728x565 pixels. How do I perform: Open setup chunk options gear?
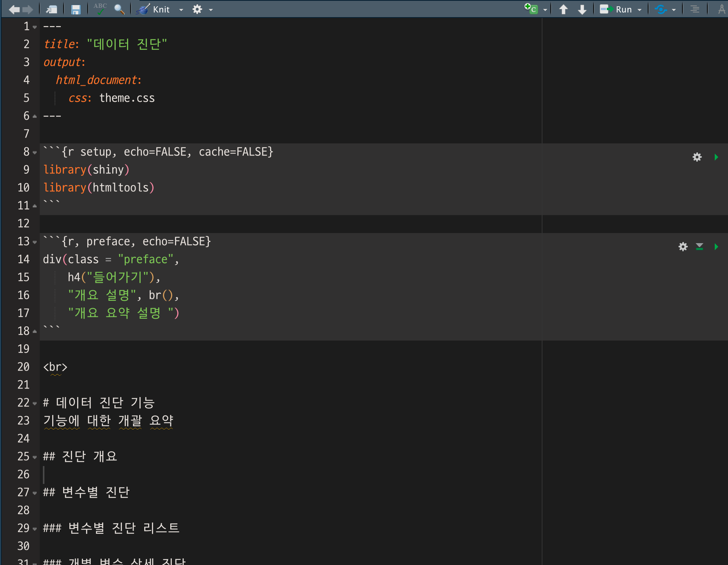point(697,157)
